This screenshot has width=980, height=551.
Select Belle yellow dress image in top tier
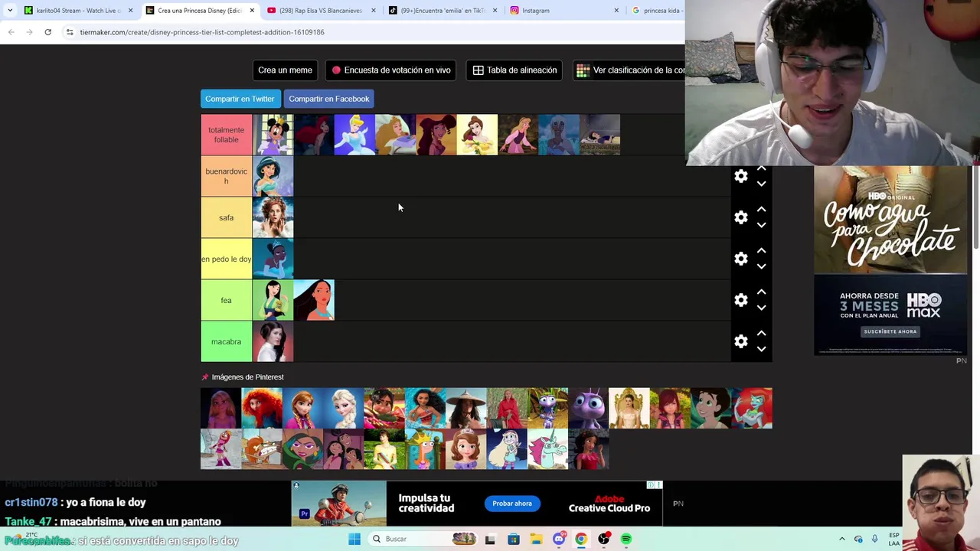(477, 135)
